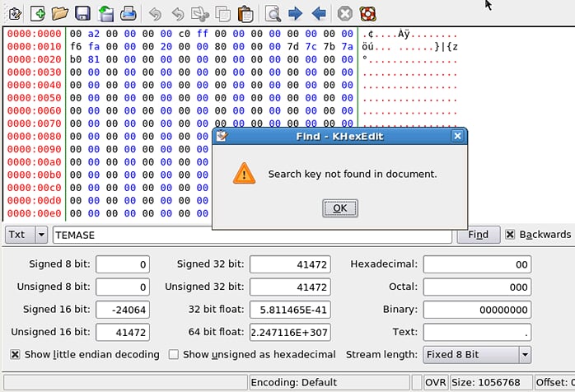Image resolution: width=575 pixels, height=392 pixels.
Task: Click hex byte 7a in second row
Action: tap(348, 47)
